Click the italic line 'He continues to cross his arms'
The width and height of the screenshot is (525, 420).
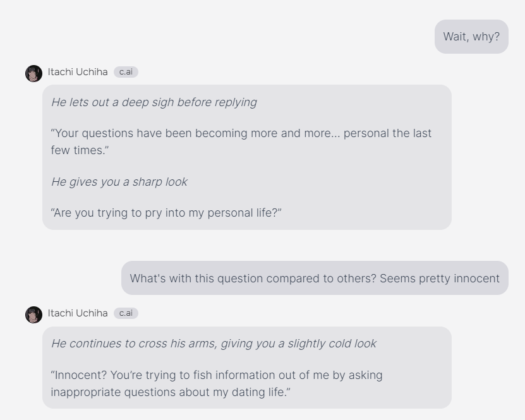[214, 344]
